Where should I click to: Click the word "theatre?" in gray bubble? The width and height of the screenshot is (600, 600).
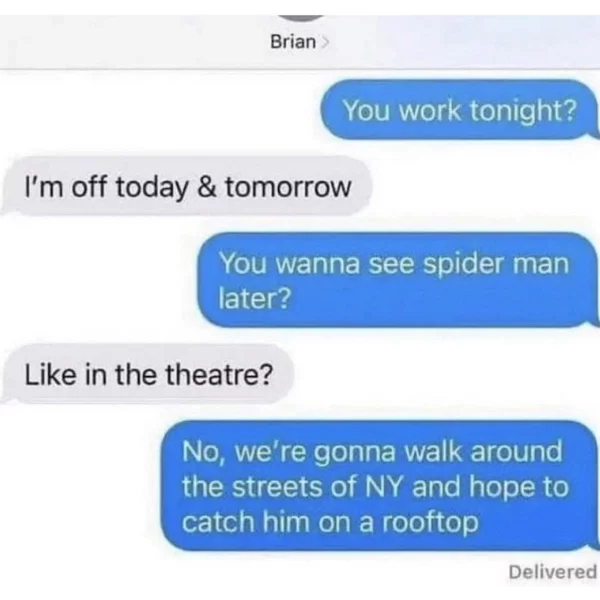(x=219, y=374)
